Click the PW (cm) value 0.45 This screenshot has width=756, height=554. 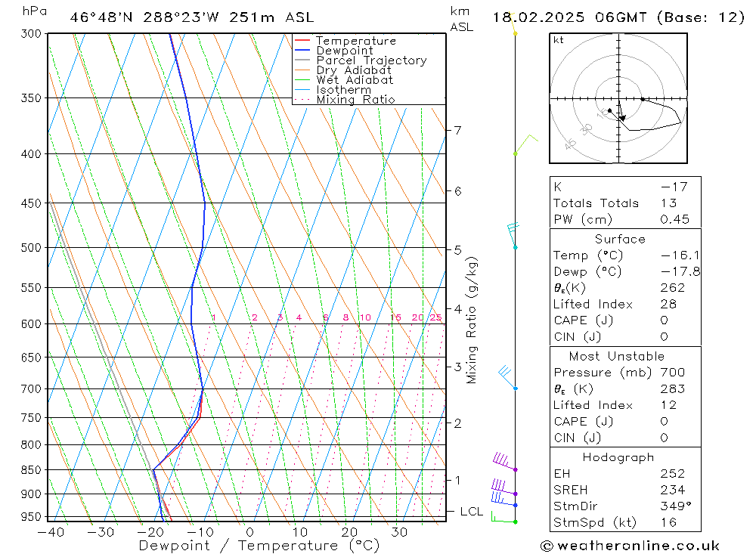675,219
